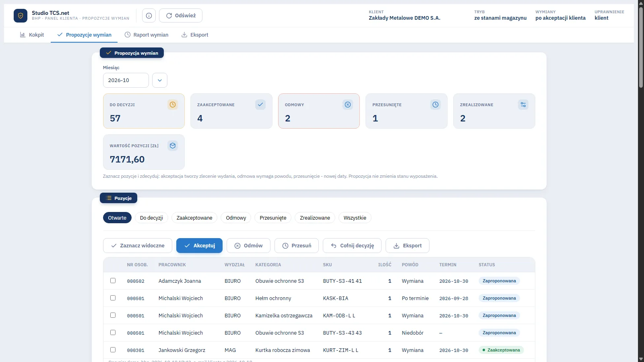Click the Odśwież refresh button
This screenshot has height=362, width=644.
tap(181, 16)
